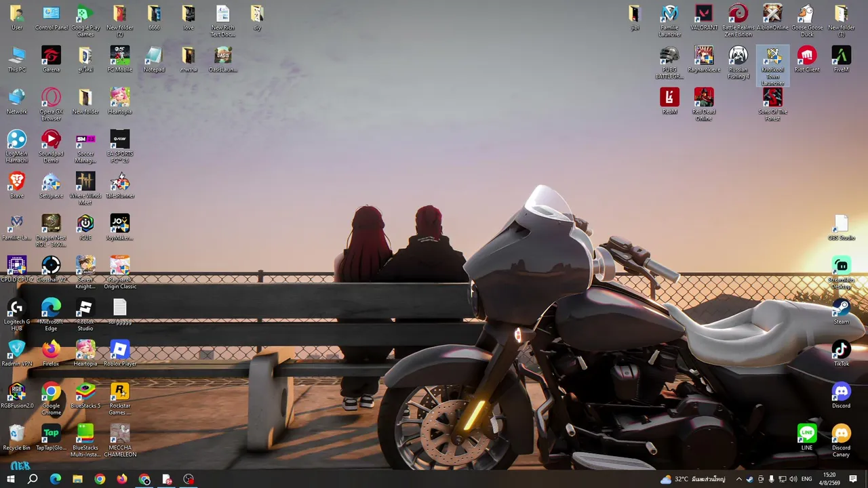Open BlueStacks Multi-Instance shortcut
The image size is (868, 488).
(x=85, y=440)
